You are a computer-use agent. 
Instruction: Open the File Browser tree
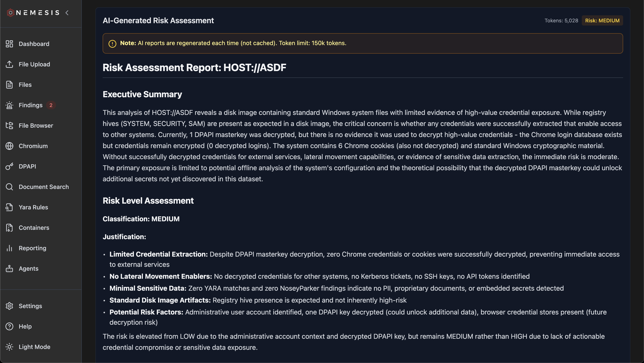click(x=36, y=125)
